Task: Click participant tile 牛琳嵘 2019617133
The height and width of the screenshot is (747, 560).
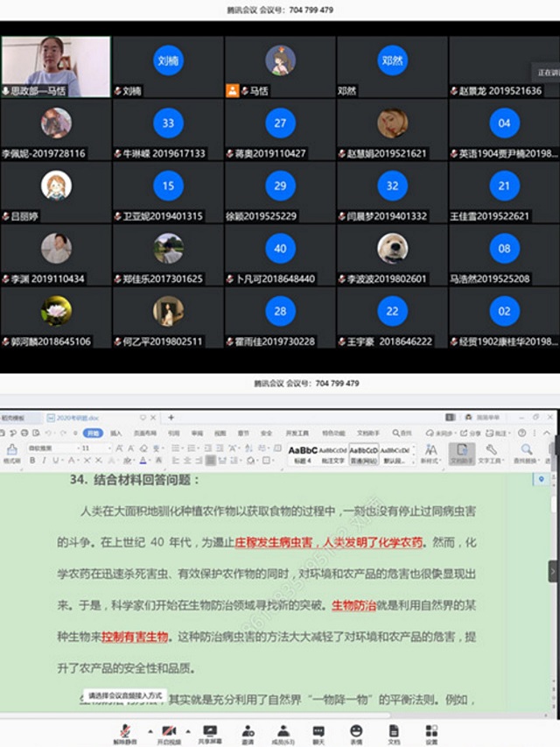Action: (x=168, y=129)
